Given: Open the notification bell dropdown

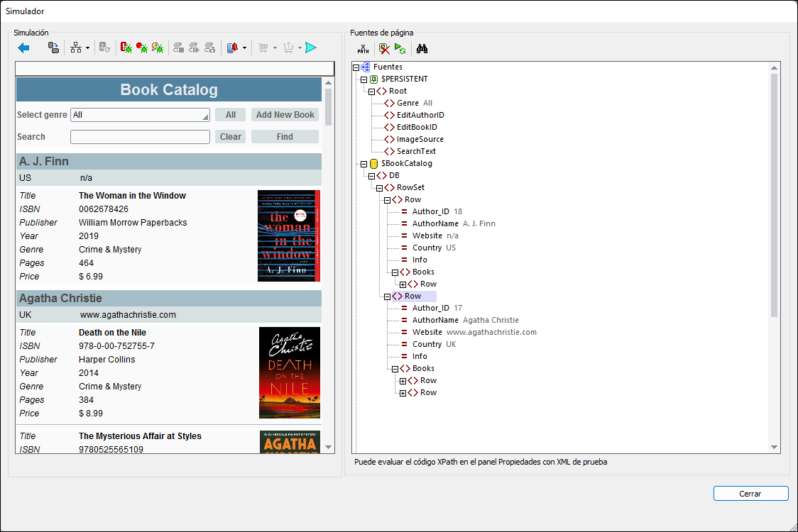Looking at the screenshot, I should tap(244, 48).
